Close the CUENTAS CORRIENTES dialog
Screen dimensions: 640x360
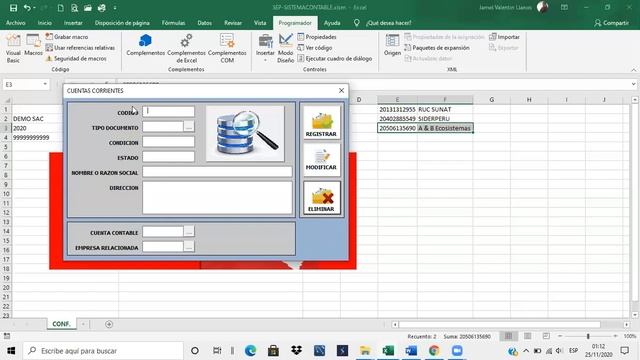pos(341,91)
